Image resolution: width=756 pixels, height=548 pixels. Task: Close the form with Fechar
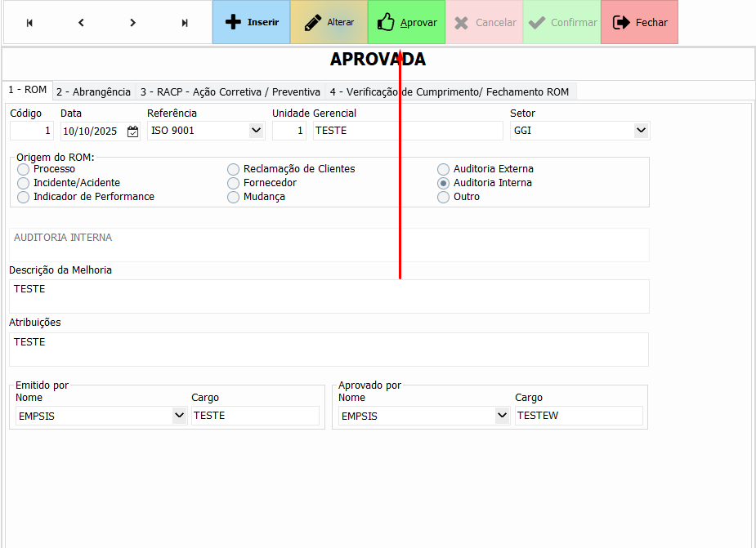(639, 22)
